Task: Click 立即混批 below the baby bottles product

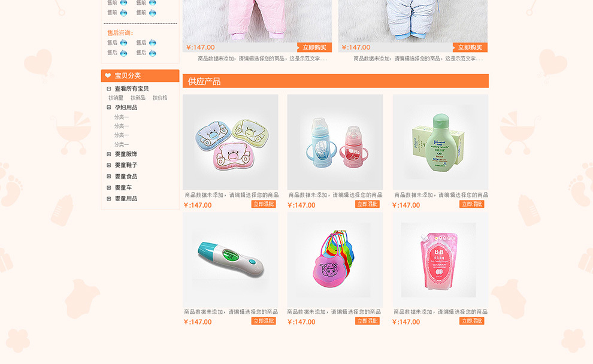Action: 367,204
